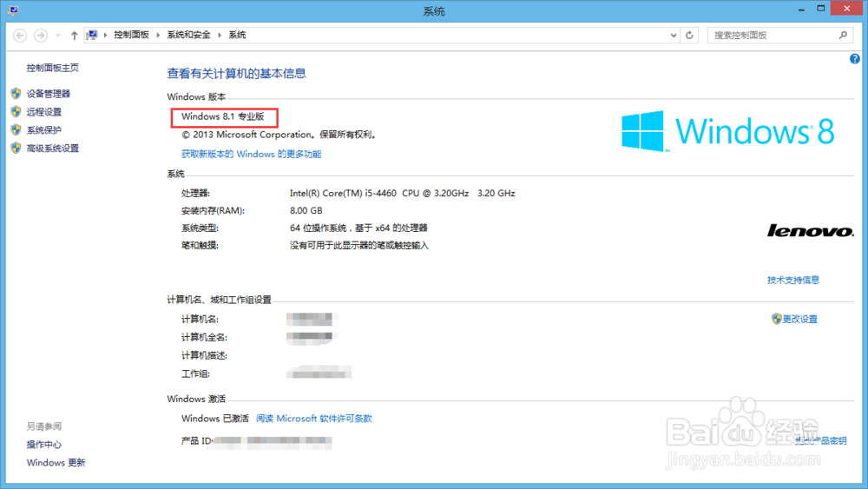The image size is (868, 489).
Task: Expand the arrow before 控制面板 breadcrumb
Action: point(105,35)
